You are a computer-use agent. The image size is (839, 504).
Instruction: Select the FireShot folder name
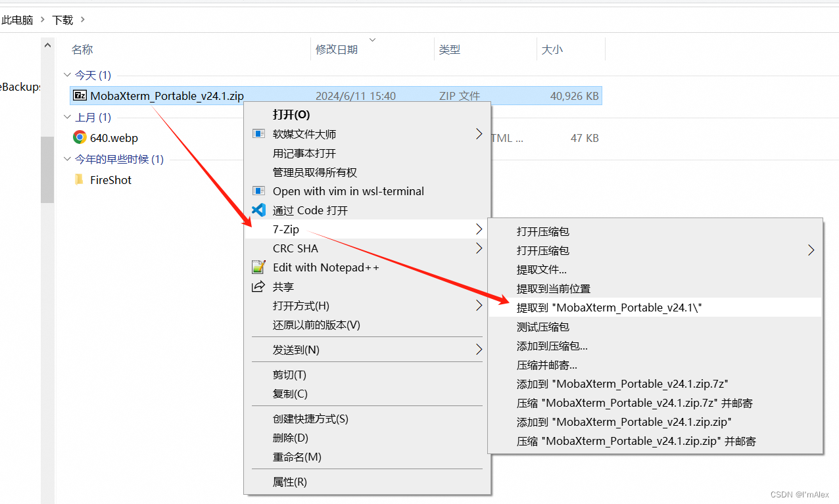[x=111, y=179]
